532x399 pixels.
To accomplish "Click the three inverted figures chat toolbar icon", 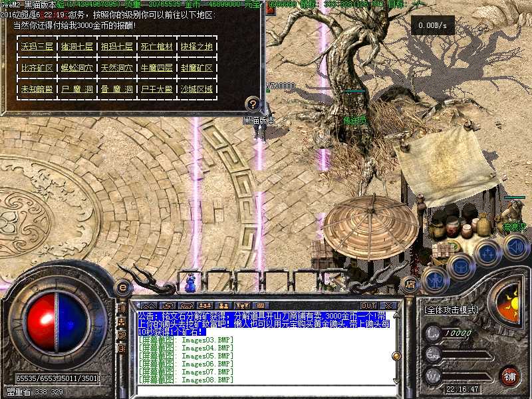I will (242, 306).
